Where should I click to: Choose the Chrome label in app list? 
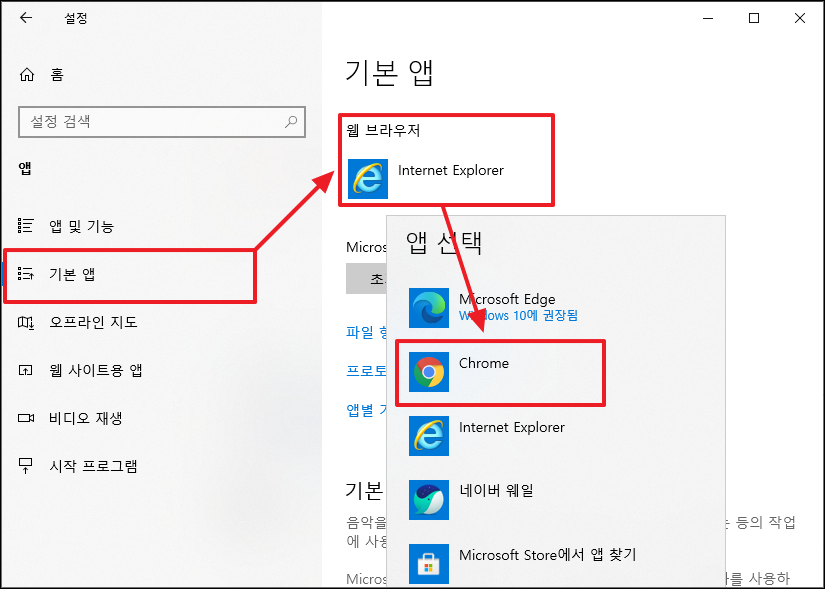484,363
